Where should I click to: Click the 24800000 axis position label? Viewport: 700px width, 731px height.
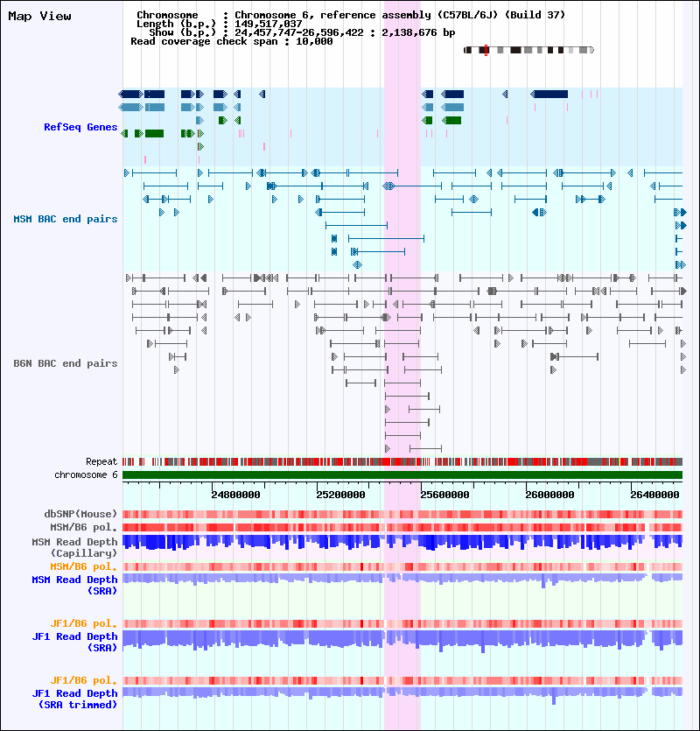[236, 495]
